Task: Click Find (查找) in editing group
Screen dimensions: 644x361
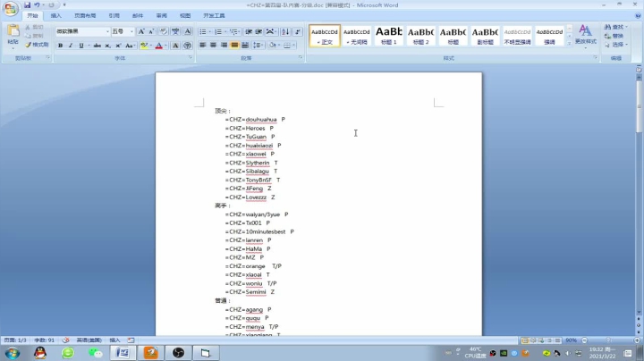Action: tap(615, 27)
